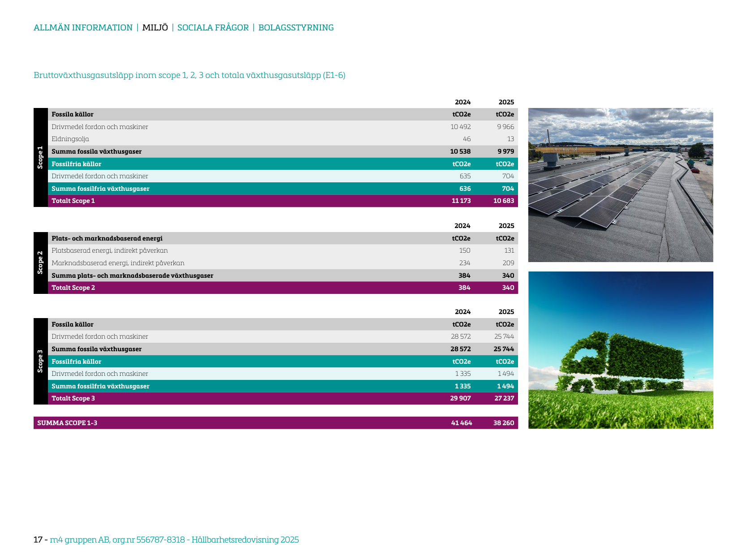
Task: Select Platsbaserad energi, indirekt påverkan row
Action: click(283, 250)
